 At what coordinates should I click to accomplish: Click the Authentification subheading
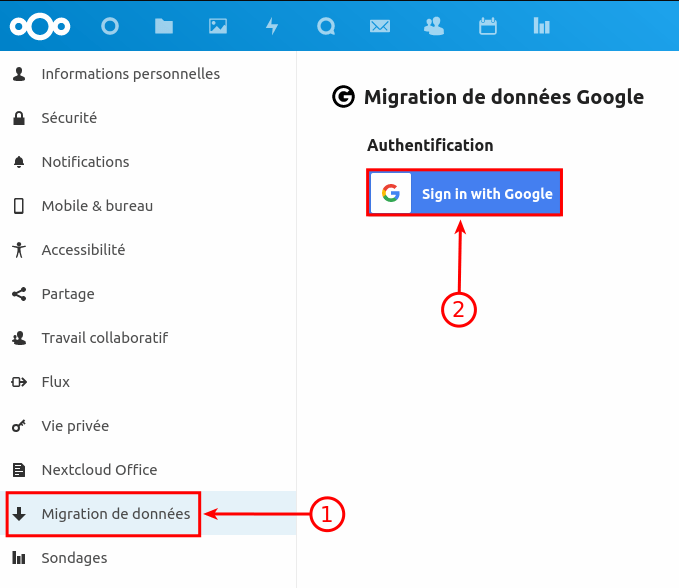(x=430, y=145)
